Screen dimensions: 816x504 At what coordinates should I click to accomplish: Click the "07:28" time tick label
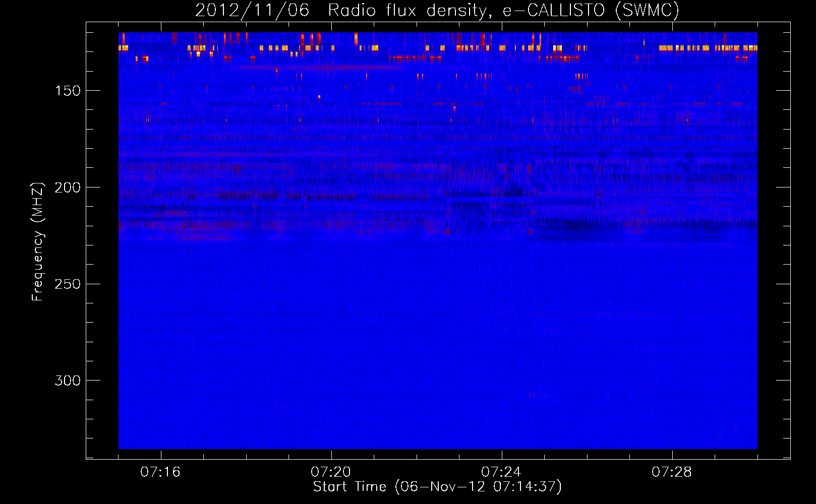(x=672, y=472)
